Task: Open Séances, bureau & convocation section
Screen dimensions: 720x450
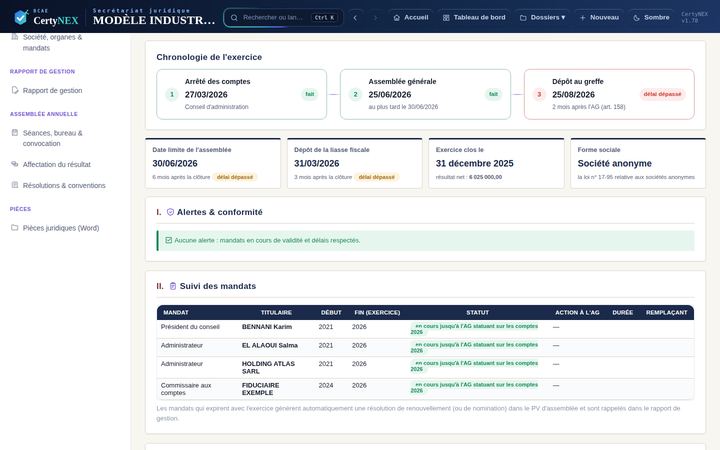Action: tap(53, 138)
